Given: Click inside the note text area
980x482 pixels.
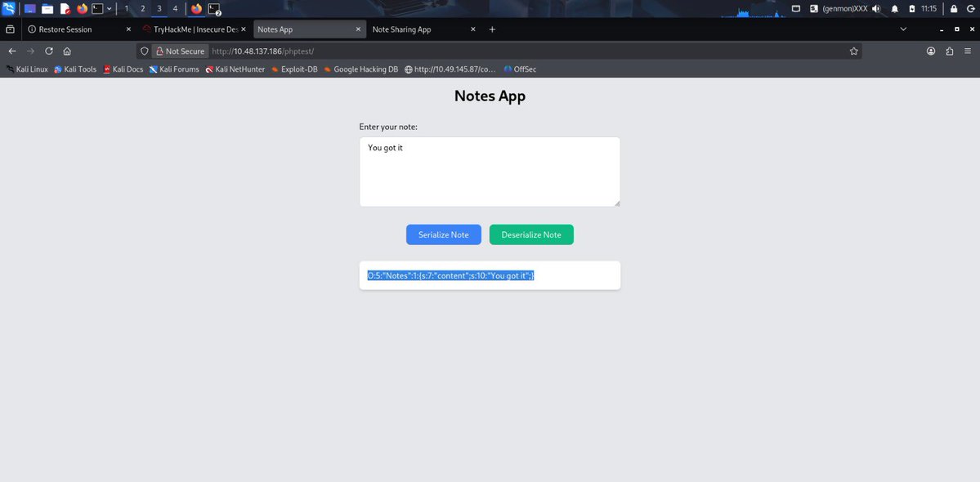Looking at the screenshot, I should pyautogui.click(x=490, y=172).
